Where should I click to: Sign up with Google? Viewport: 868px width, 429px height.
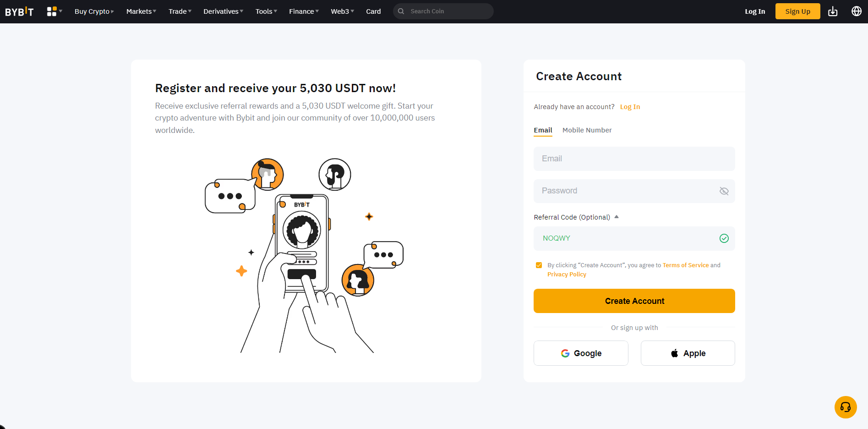pyautogui.click(x=581, y=353)
